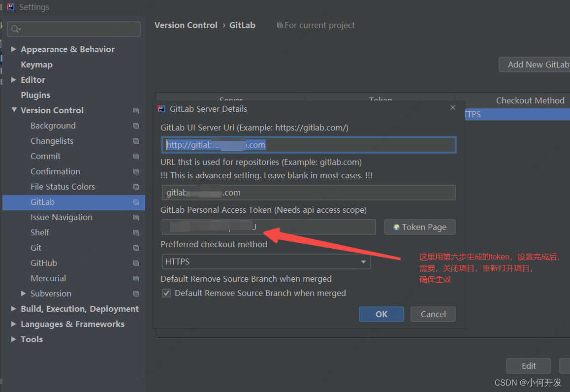Image resolution: width=570 pixels, height=392 pixels.
Task: Open the Prefferred checkout method HTTPS dropdown
Action: pyautogui.click(x=266, y=261)
